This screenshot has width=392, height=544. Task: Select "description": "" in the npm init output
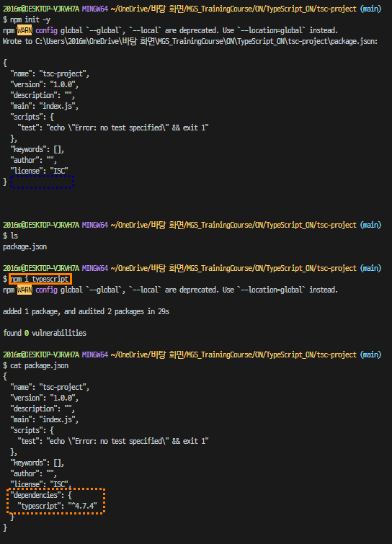point(43,95)
